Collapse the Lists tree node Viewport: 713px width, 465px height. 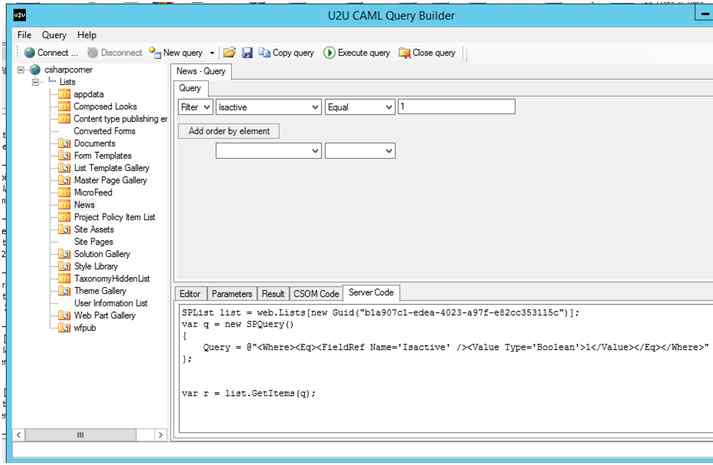[x=35, y=82]
